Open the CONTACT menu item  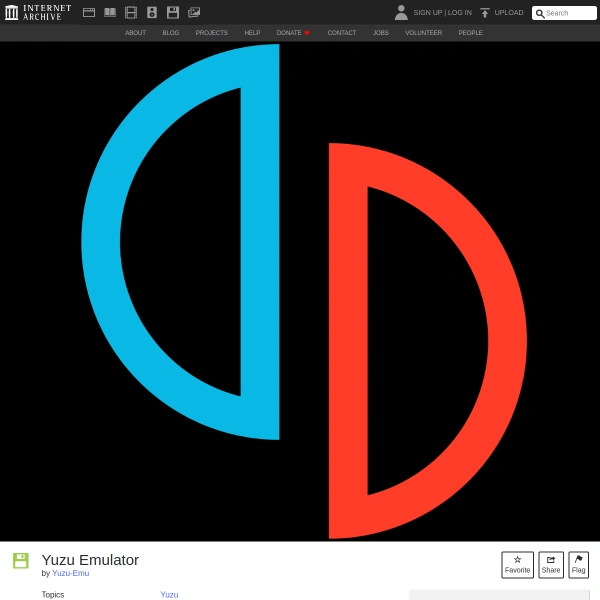342,33
